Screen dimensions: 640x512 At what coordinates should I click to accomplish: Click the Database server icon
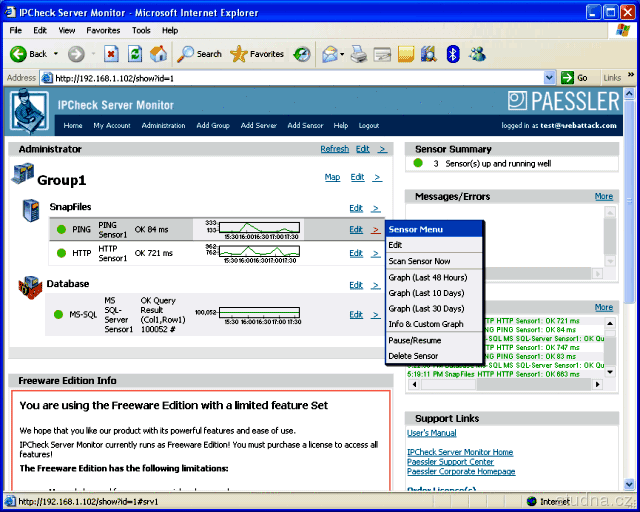[30, 286]
